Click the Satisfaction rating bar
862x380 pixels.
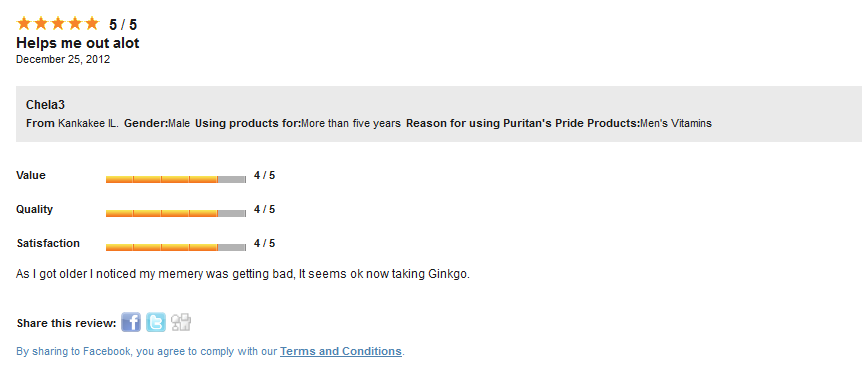click(x=176, y=247)
